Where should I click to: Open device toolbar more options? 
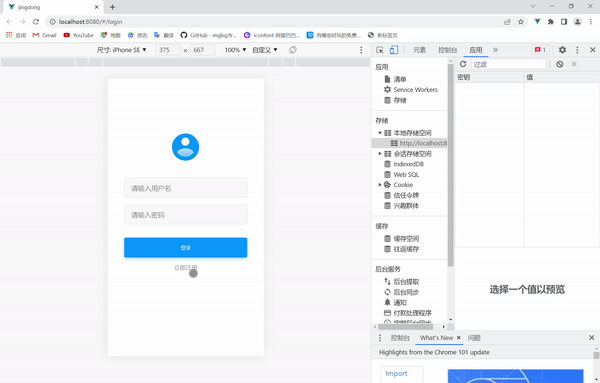[x=361, y=50]
